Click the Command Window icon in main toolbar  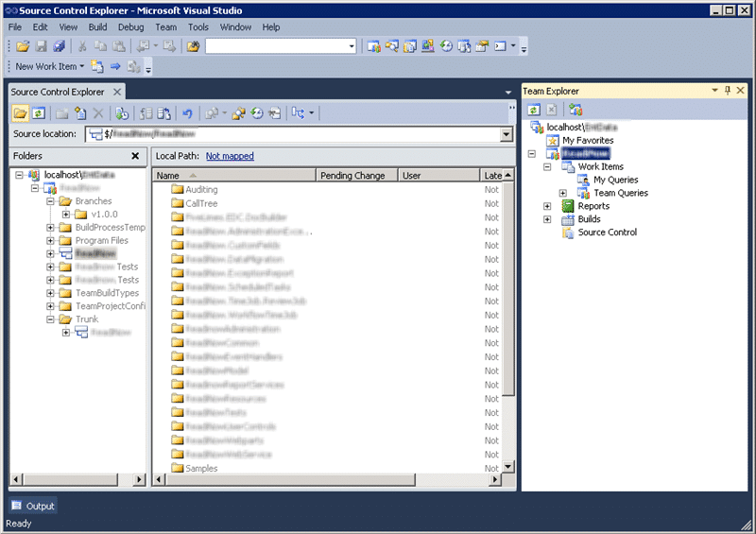(501, 46)
